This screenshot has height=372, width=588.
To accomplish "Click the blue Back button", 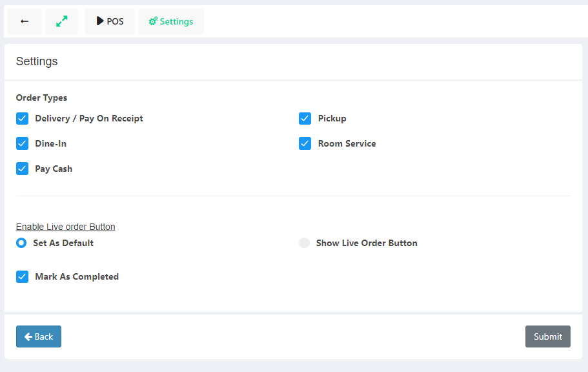I will [39, 336].
